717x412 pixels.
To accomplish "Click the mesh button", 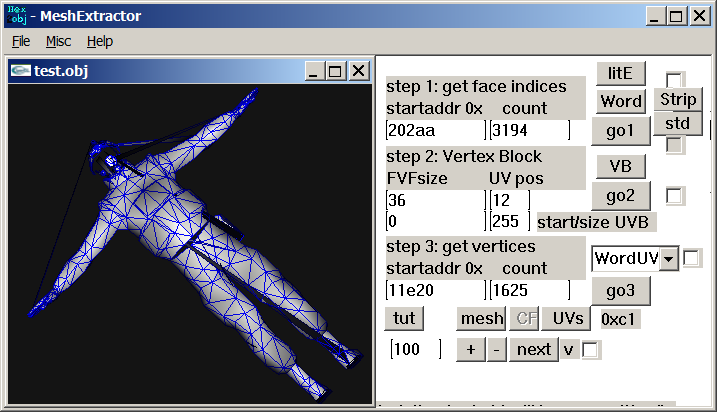I will coord(481,318).
